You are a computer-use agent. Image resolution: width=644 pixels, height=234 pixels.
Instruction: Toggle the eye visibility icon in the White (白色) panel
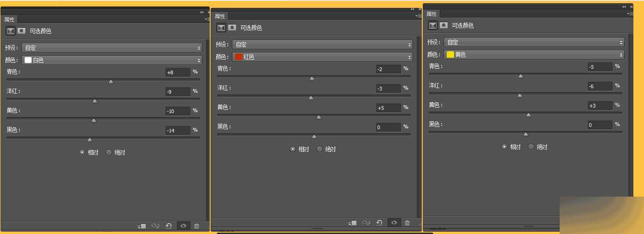(x=183, y=226)
